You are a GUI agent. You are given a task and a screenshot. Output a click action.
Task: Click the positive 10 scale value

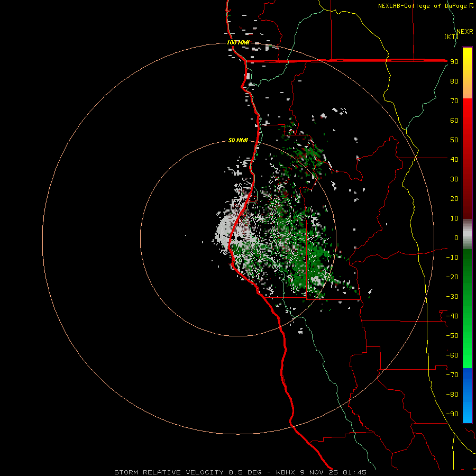tap(454, 218)
